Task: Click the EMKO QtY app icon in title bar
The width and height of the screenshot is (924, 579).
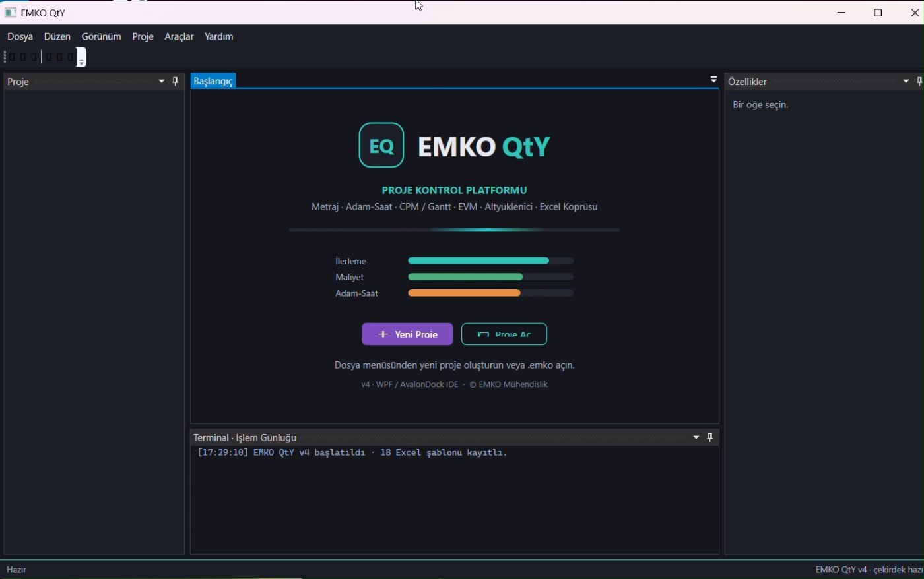Action: coord(11,13)
